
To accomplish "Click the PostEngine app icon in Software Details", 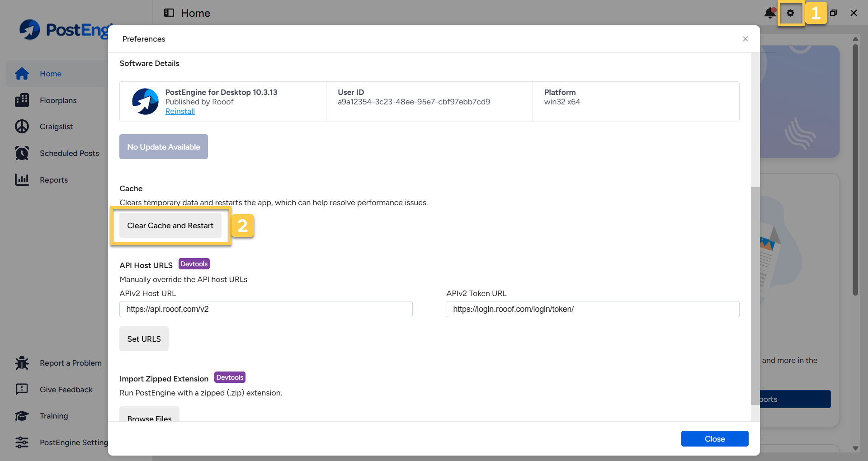I will pos(145,102).
